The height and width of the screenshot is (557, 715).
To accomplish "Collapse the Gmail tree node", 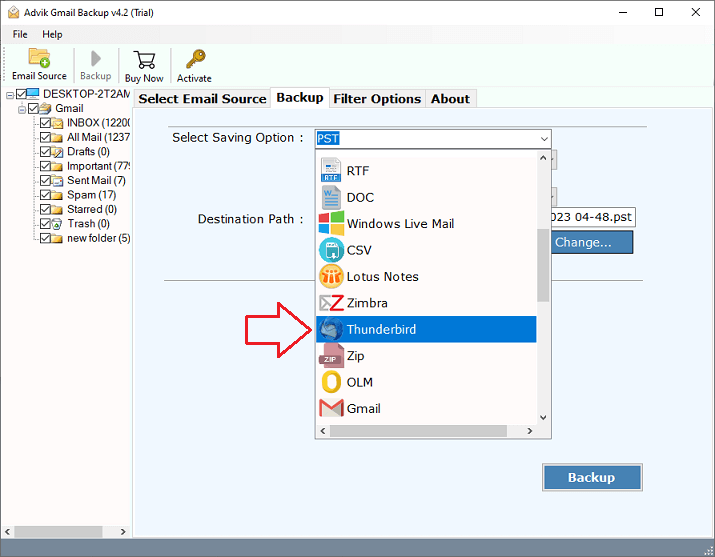I will 21,109.
